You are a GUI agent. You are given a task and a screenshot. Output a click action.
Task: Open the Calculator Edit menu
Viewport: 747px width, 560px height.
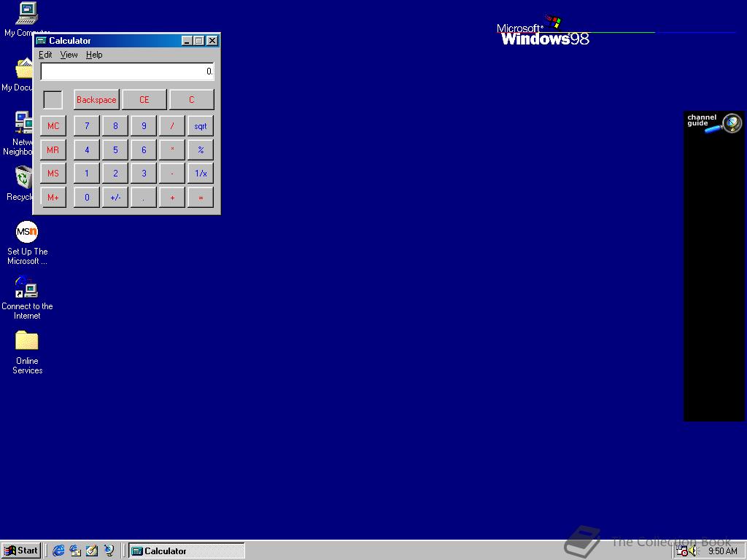click(x=45, y=55)
